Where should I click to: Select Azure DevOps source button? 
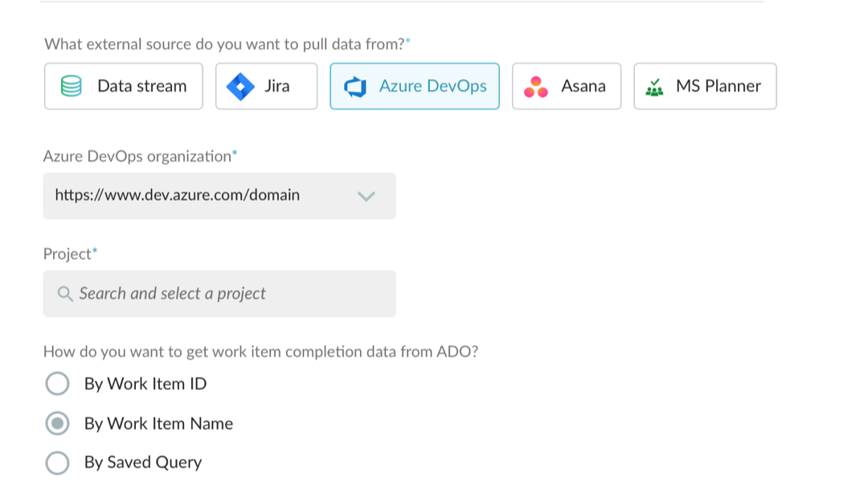tap(415, 86)
